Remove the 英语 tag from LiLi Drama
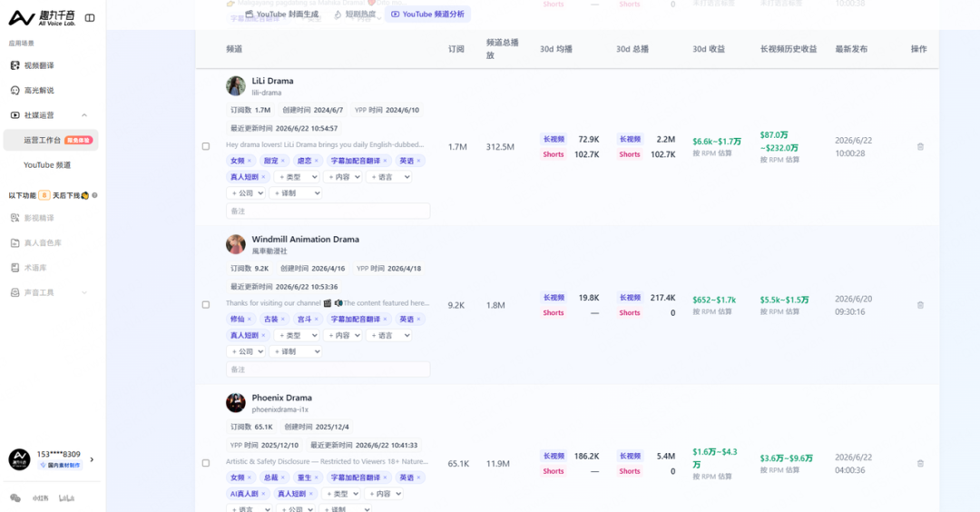The width and height of the screenshot is (980, 512). (x=418, y=161)
